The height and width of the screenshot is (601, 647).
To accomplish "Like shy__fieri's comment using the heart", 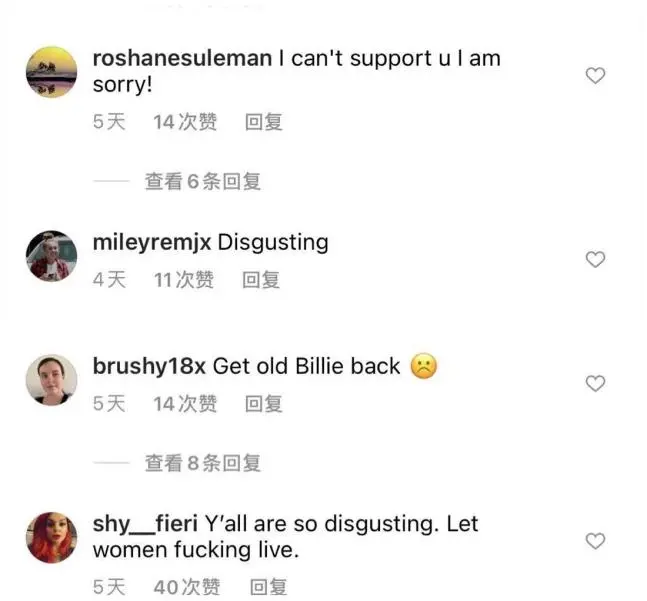I will tap(595, 541).
